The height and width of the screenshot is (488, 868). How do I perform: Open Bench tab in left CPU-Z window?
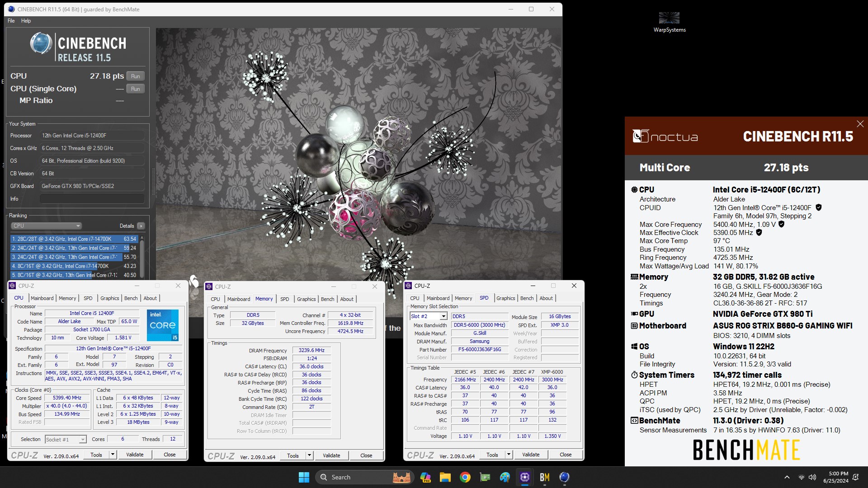(x=131, y=298)
